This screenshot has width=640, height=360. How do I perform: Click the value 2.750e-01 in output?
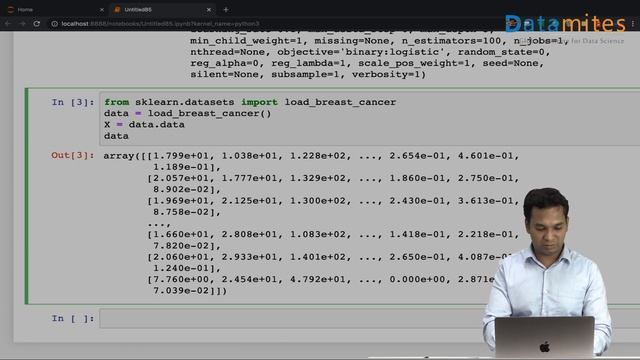pyautogui.click(x=485, y=178)
